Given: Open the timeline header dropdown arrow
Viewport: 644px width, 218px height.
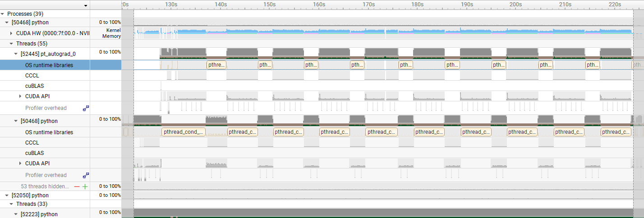Looking at the screenshot, I should pos(86,5).
